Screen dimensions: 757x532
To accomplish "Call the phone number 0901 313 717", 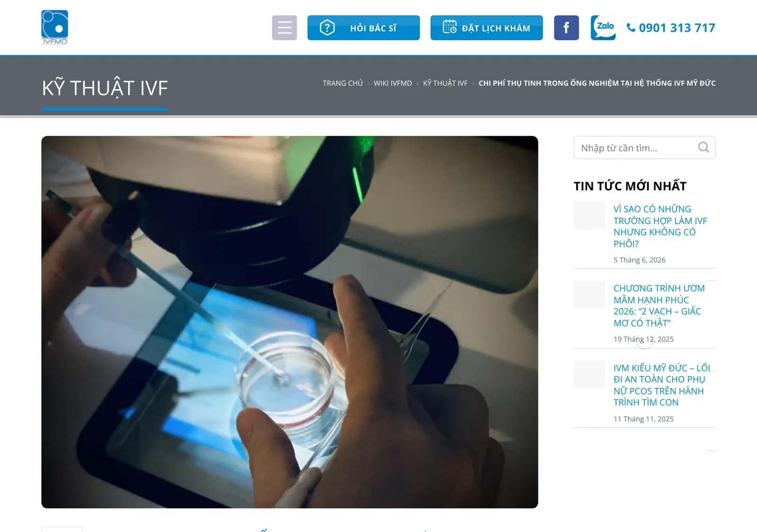I will pyautogui.click(x=671, y=28).
